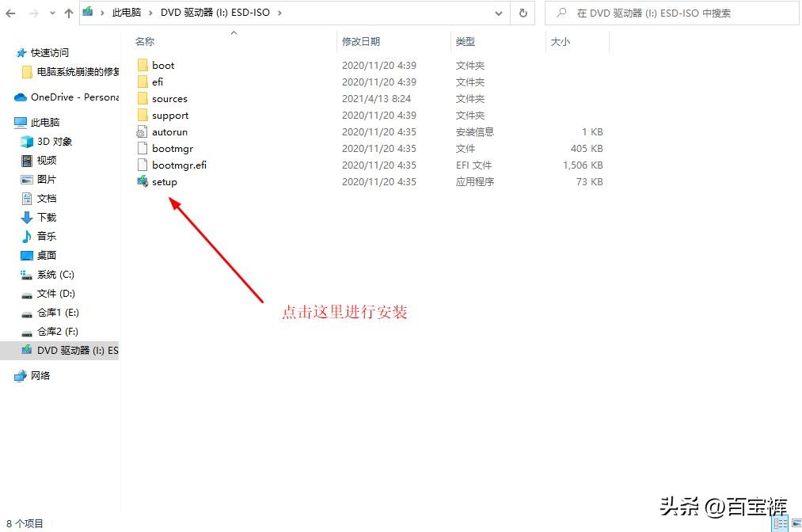Click the Up one level arrow
The height and width of the screenshot is (532, 802).
point(70,13)
